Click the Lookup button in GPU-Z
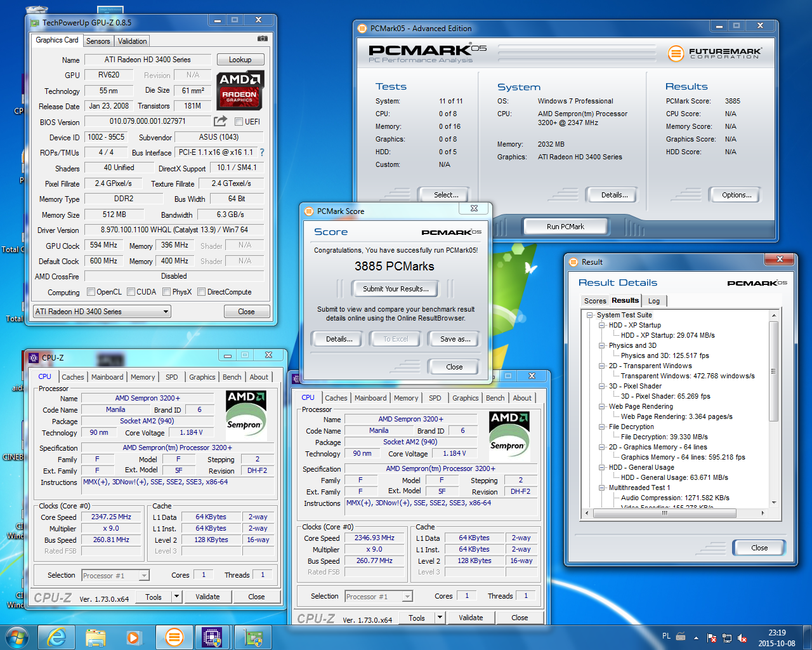 click(x=240, y=60)
